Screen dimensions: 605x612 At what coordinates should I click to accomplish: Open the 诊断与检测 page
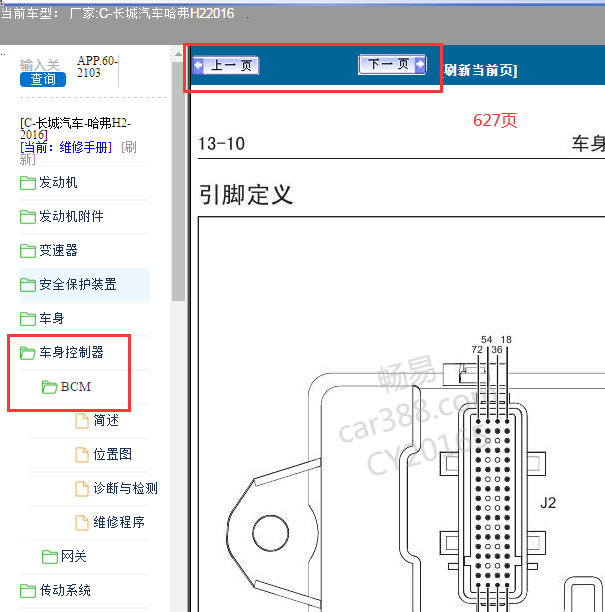point(125,489)
